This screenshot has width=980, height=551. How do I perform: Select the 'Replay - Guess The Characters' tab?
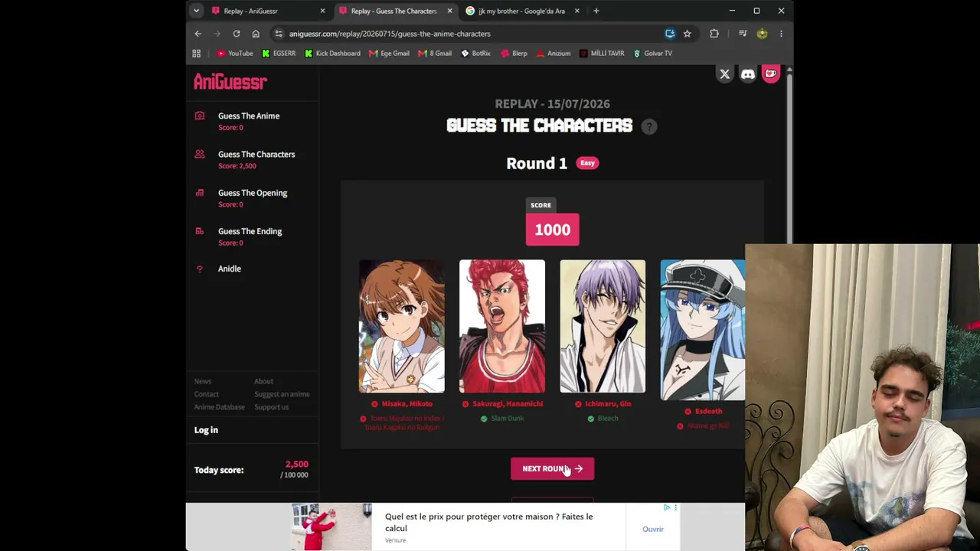(395, 11)
